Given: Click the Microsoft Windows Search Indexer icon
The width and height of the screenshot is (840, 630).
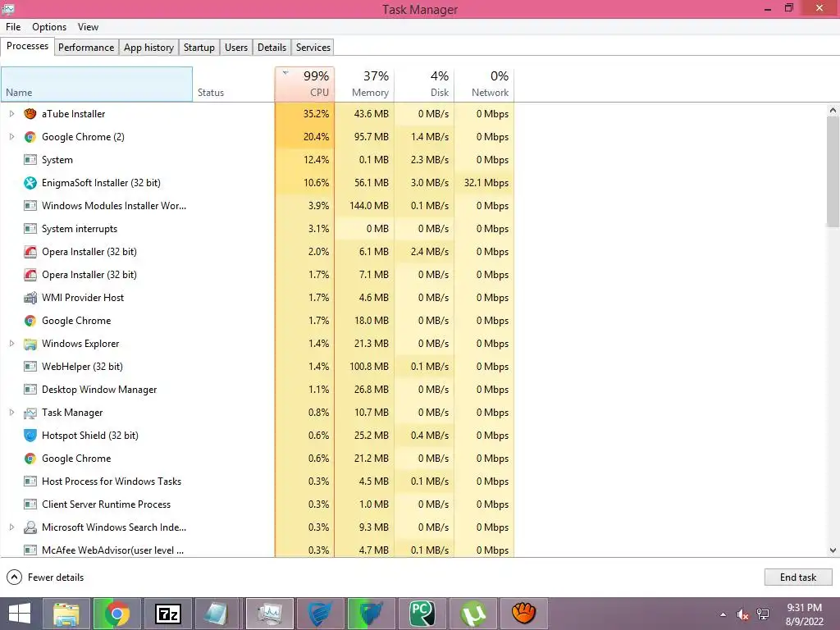Looking at the screenshot, I should [x=30, y=527].
